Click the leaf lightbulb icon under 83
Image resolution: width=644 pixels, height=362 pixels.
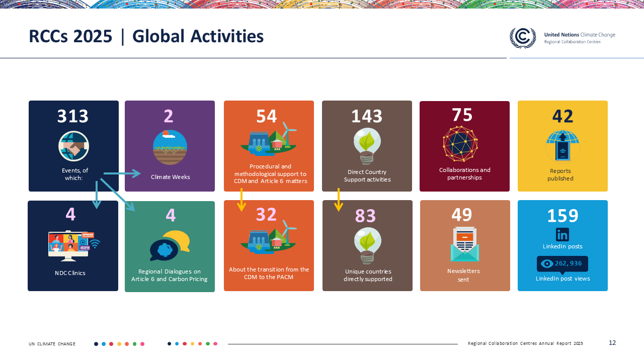pos(367,246)
